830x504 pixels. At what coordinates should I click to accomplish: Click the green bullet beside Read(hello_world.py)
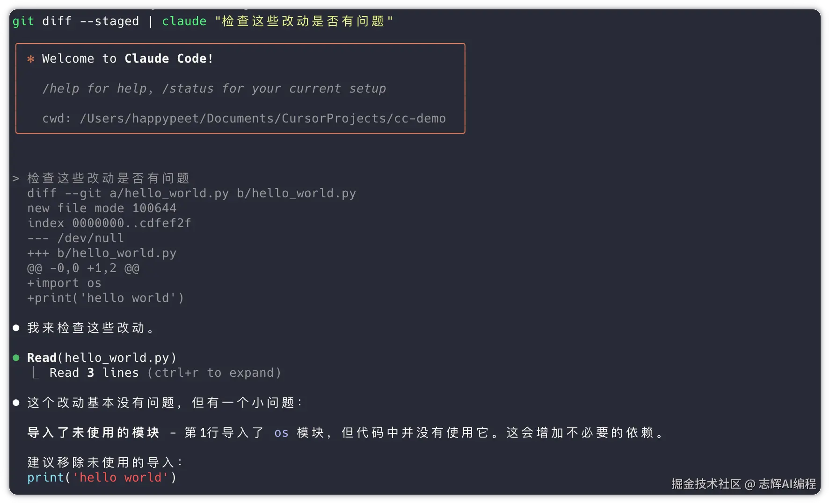tap(16, 358)
